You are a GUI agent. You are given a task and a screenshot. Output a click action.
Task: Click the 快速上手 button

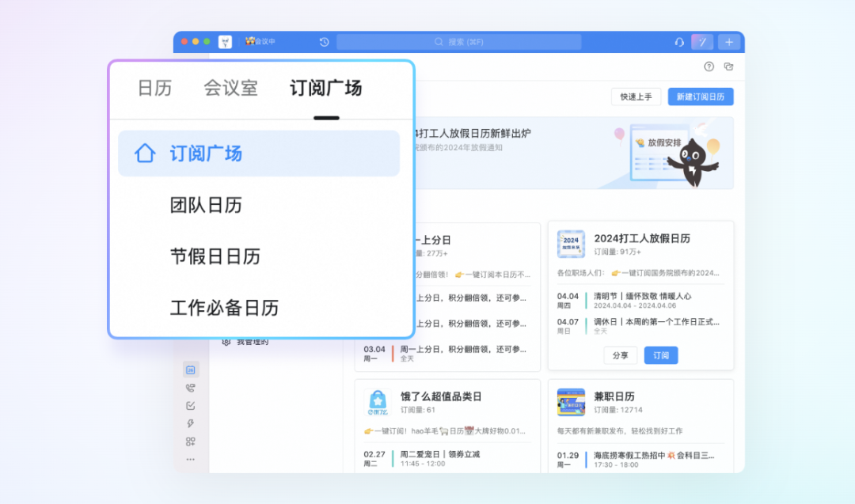[636, 97]
